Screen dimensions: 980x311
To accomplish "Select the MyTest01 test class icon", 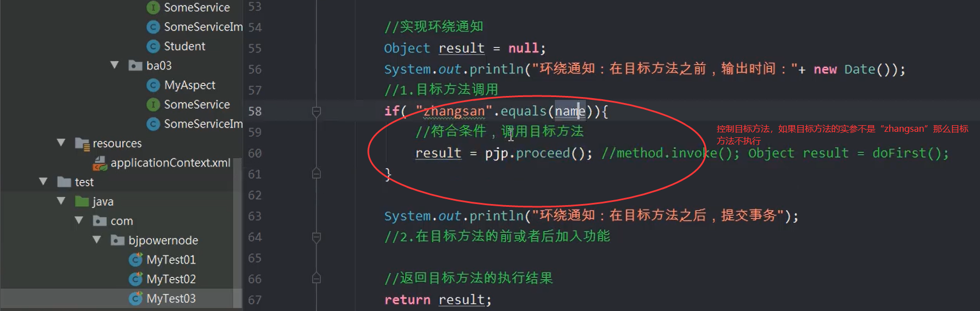I will tap(135, 260).
